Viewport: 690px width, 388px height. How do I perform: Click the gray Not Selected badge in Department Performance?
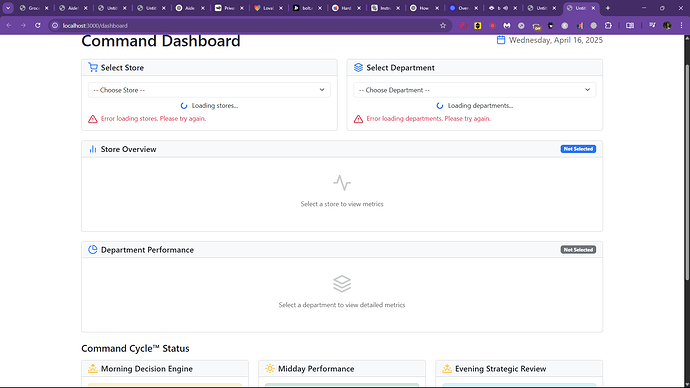point(578,249)
